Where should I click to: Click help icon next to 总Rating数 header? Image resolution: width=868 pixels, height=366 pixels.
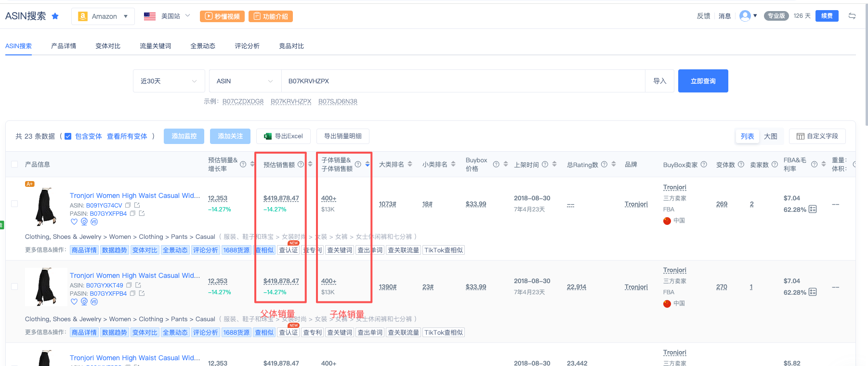point(604,164)
